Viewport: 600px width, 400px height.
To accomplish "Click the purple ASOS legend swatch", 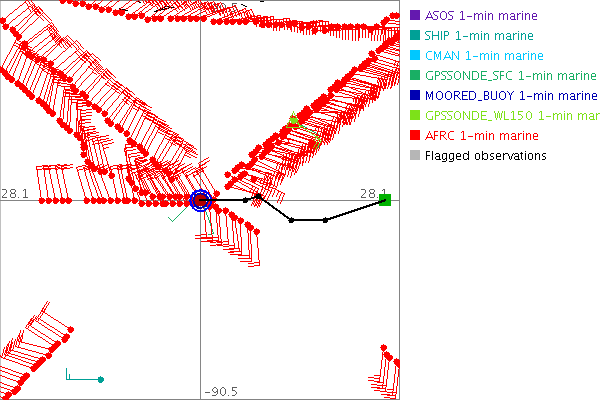I will (414, 16).
